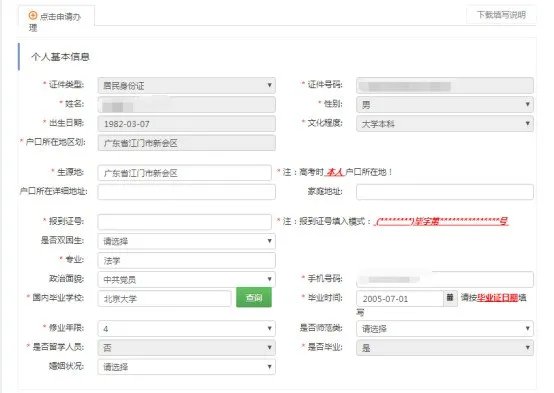Open the 是否师范类 dropdown
Screen dimensions: 554x393
pos(445,329)
